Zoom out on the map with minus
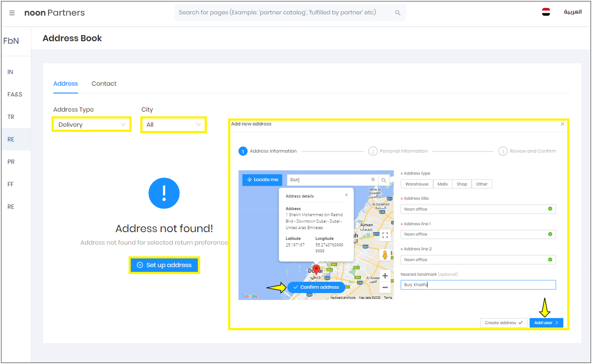The image size is (593, 364). point(385,288)
